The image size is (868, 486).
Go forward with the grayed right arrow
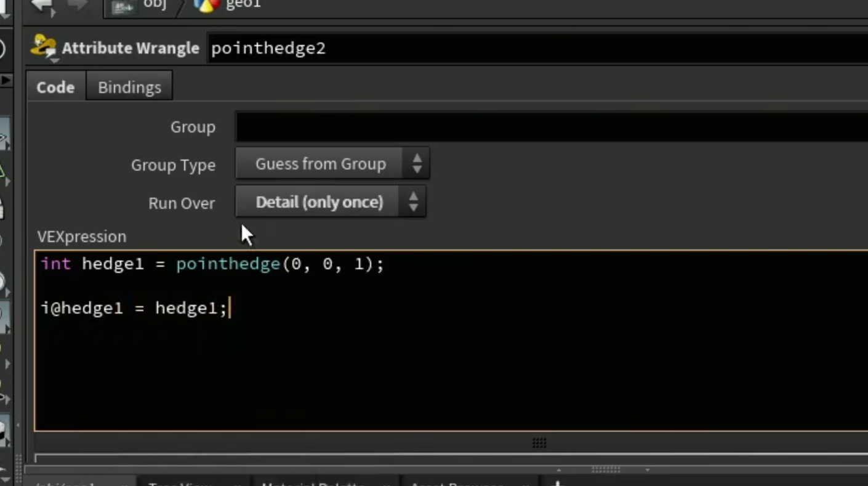pos(76,5)
